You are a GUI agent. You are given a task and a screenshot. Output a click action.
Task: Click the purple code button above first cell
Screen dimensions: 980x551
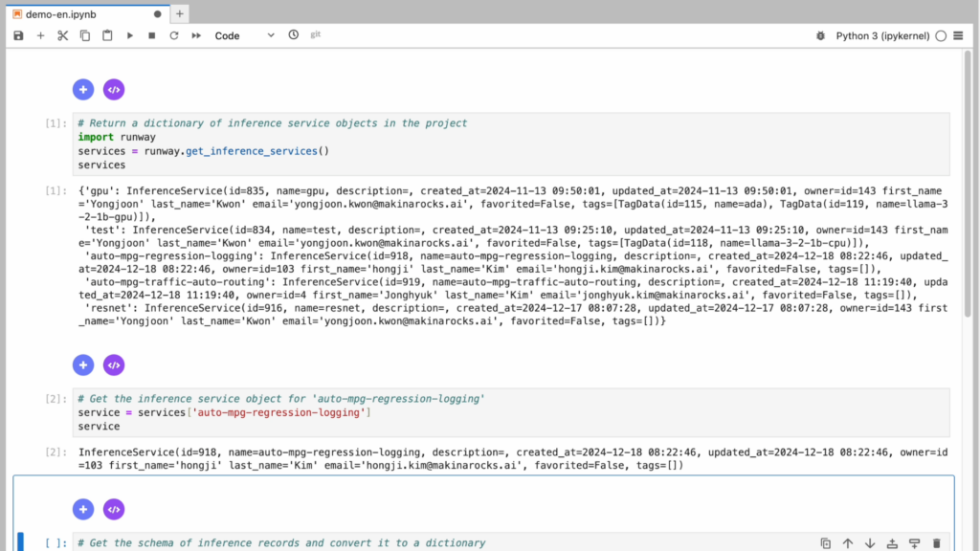(x=114, y=90)
